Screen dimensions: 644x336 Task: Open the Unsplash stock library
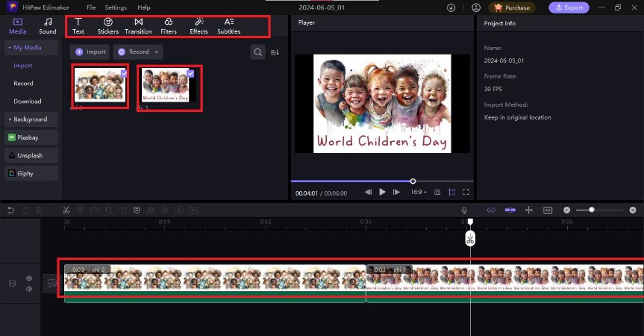pos(31,155)
